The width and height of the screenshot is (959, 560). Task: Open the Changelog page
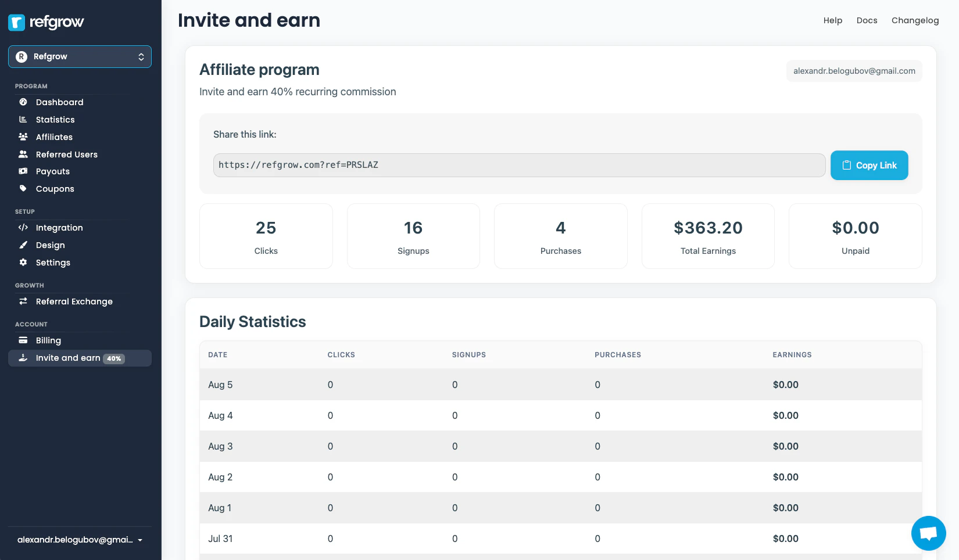(x=915, y=20)
